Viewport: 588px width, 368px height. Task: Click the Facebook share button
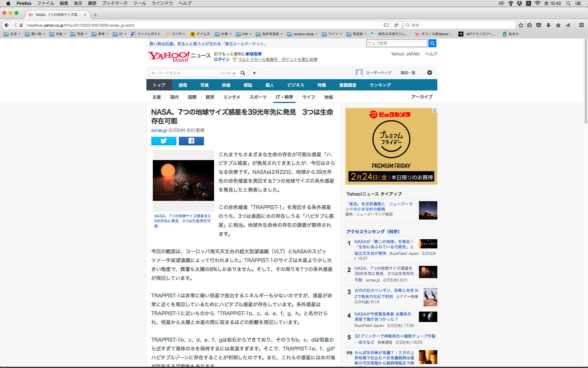191,141
